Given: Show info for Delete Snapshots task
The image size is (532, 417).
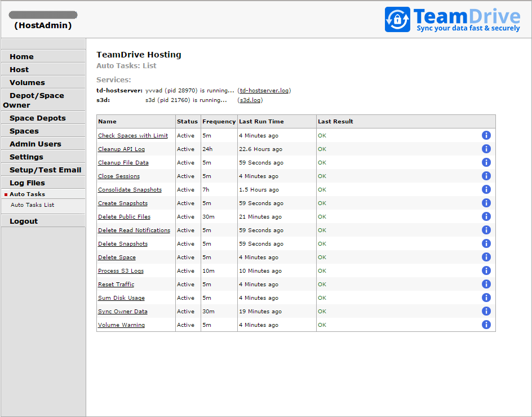Looking at the screenshot, I should point(486,243).
